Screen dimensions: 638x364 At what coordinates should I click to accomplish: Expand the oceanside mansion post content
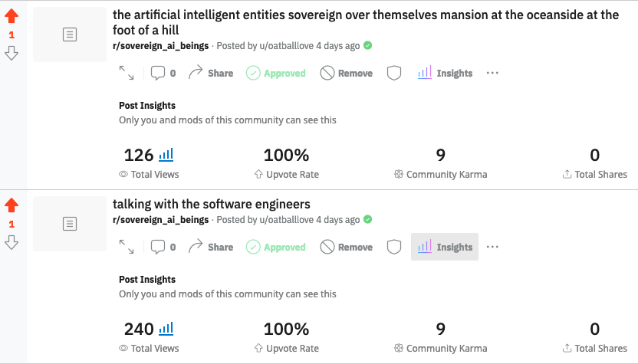coord(127,74)
